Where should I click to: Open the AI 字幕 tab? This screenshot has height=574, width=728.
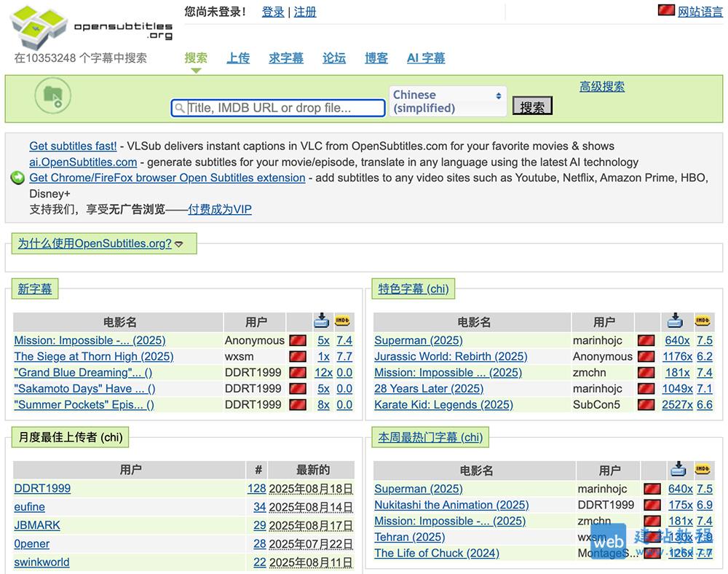tap(426, 58)
